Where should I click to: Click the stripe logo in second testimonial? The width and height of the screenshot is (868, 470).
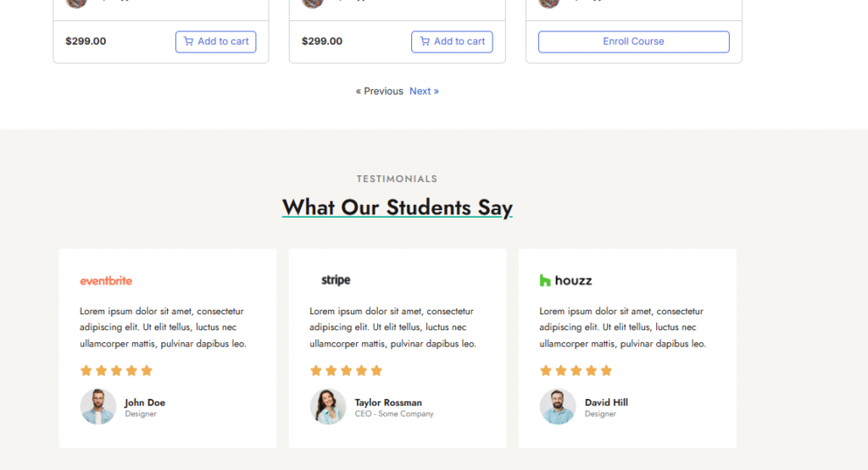336,280
